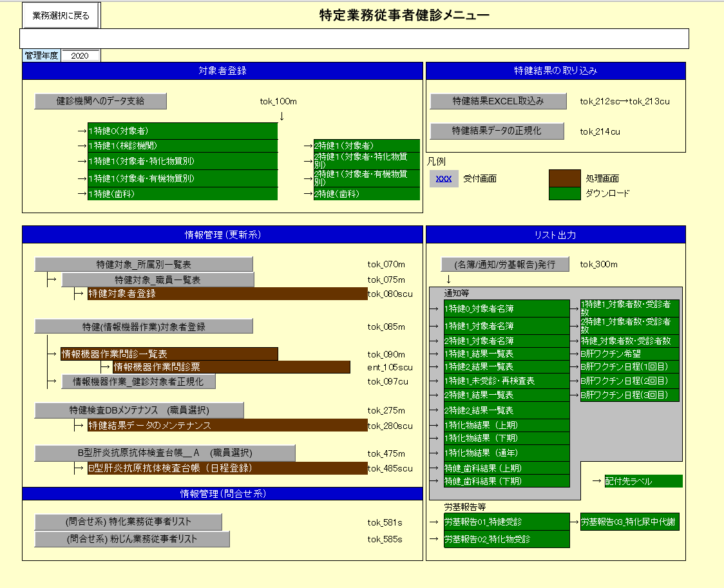Open 特健検査DBメンテナンス (職員選択)

139,410
